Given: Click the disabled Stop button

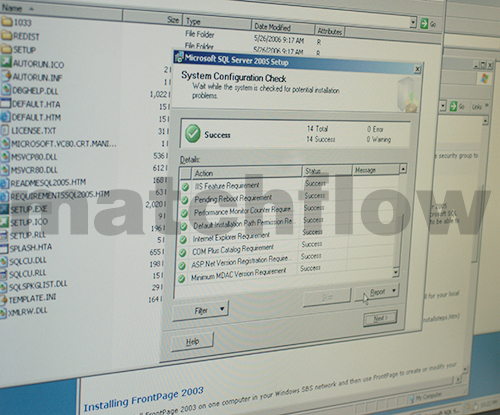Looking at the screenshot, I should tap(327, 297).
